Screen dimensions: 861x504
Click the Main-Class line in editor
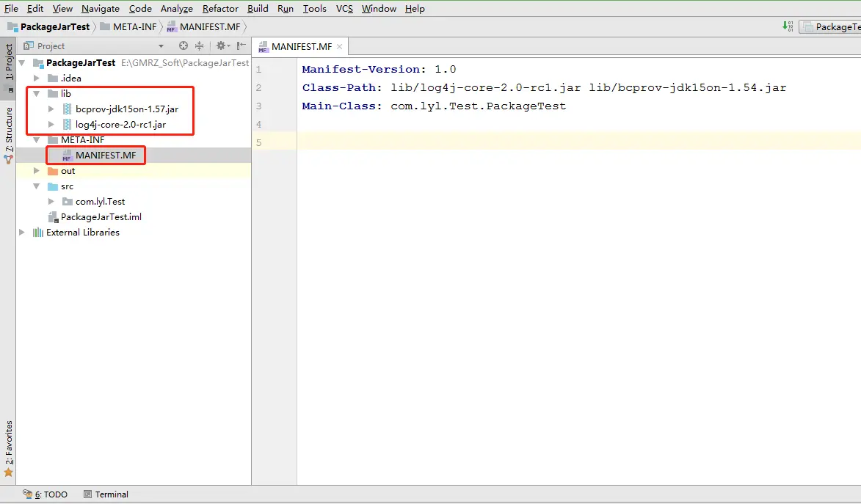click(x=434, y=106)
